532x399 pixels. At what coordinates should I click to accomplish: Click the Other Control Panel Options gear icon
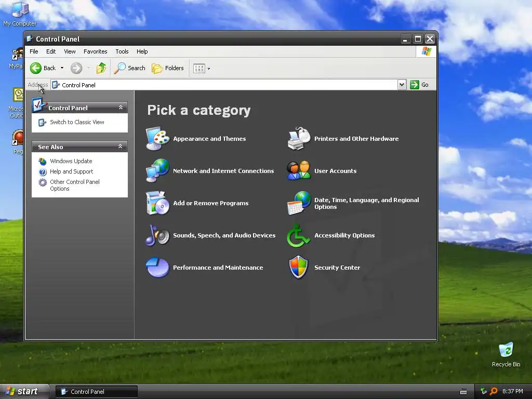[43, 182]
